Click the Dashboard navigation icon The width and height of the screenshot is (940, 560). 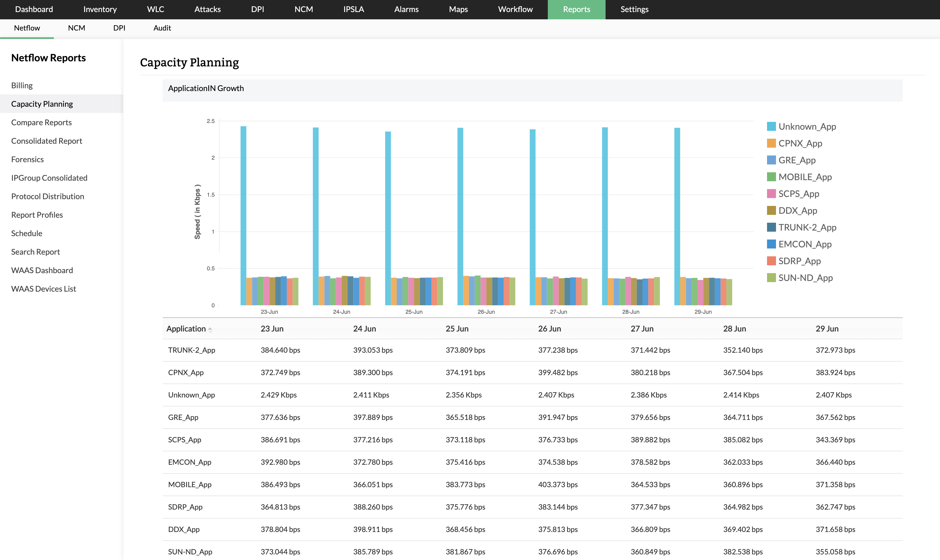pyautogui.click(x=33, y=9)
